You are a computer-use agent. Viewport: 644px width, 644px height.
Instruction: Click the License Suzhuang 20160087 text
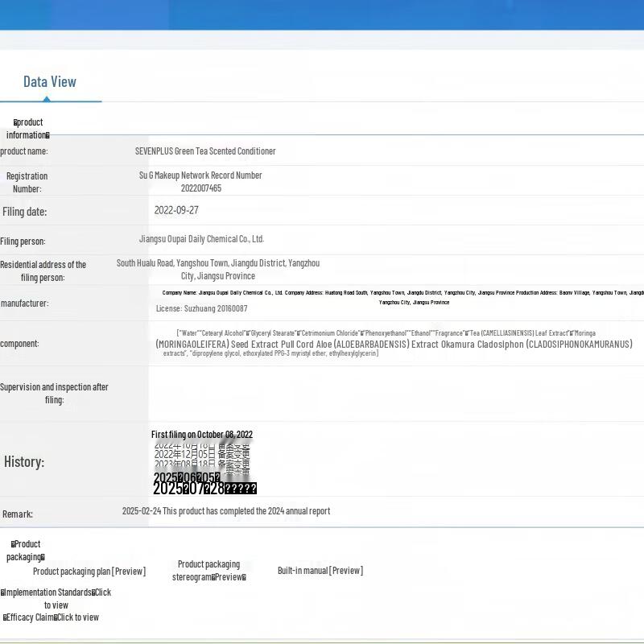coord(201,308)
